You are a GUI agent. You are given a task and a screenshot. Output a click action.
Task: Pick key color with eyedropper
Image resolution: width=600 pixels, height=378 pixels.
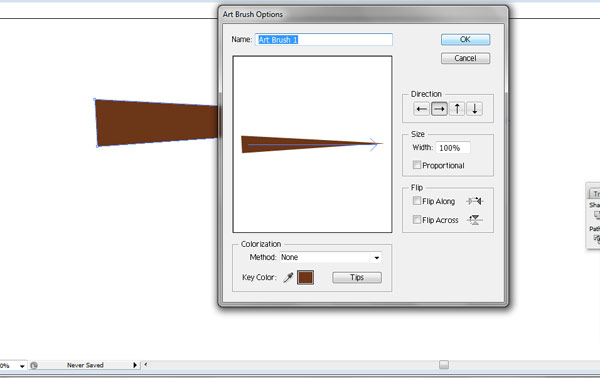289,277
